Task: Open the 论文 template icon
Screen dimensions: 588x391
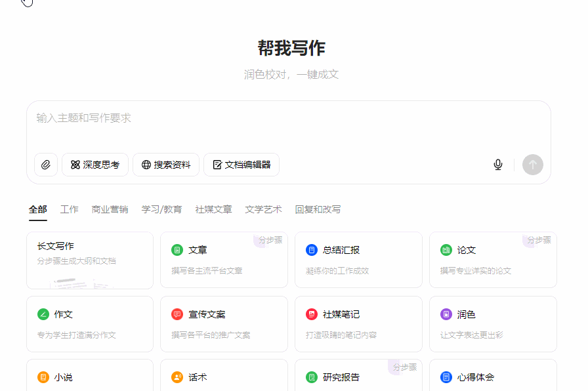Action: 446,249
